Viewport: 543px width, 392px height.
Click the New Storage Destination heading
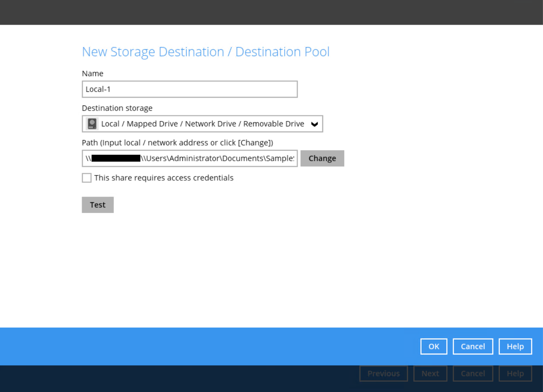point(206,52)
